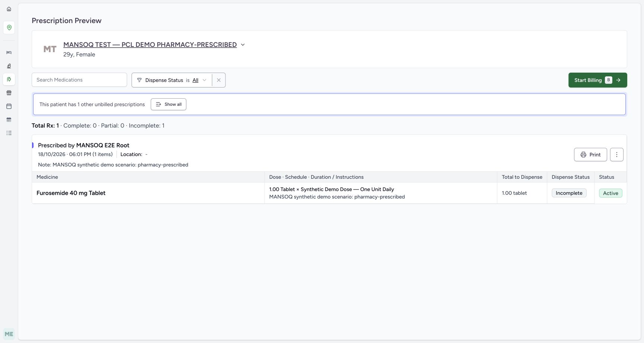Viewport: 644px width, 343px height.
Task: Open the outlined calendar icon in sidebar
Action: [9, 106]
